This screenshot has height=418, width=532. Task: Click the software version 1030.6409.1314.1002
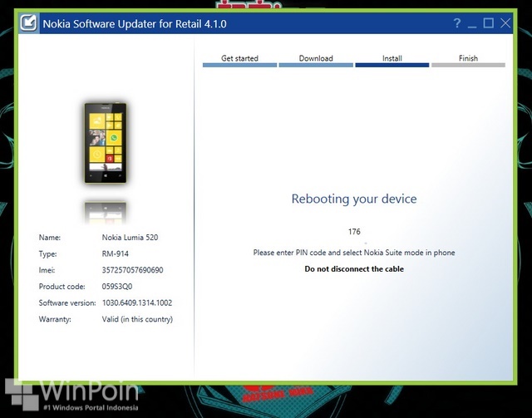[x=137, y=302]
